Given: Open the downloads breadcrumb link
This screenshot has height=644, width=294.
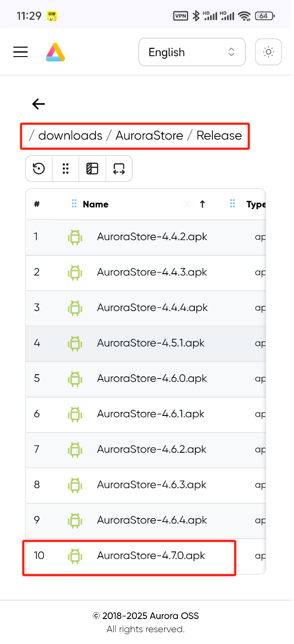Looking at the screenshot, I should pyautogui.click(x=70, y=136).
